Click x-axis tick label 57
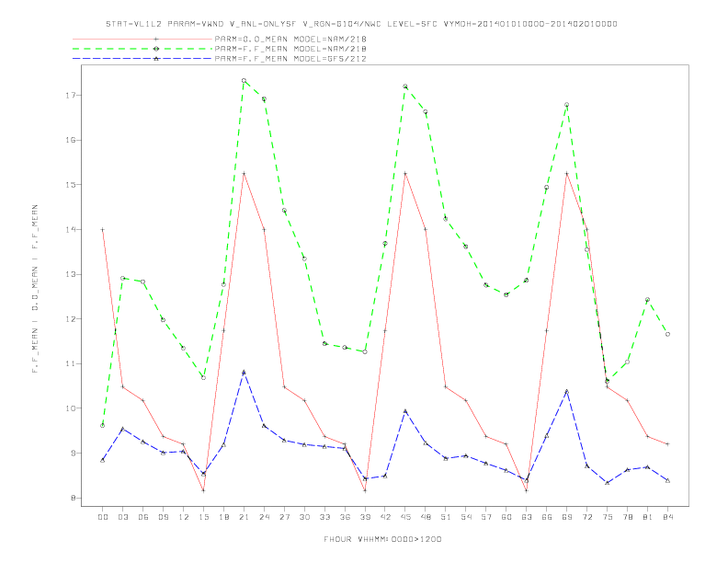Viewport: 728px width, 563px height. [x=486, y=517]
